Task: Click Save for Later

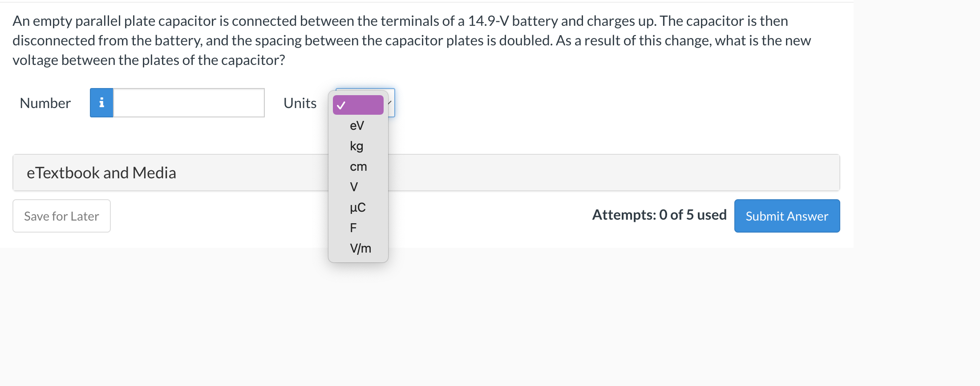Action: [x=61, y=216]
